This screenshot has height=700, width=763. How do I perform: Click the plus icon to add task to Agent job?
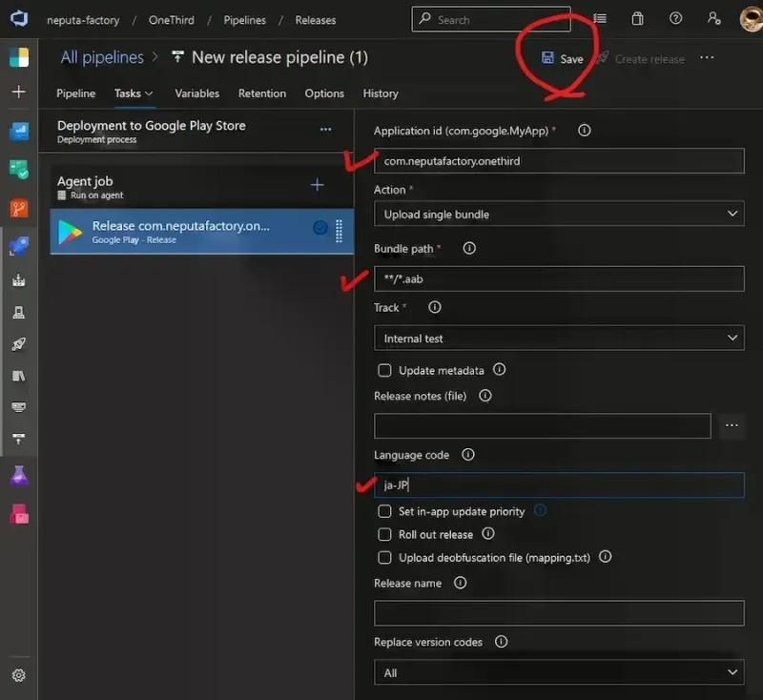click(x=318, y=185)
